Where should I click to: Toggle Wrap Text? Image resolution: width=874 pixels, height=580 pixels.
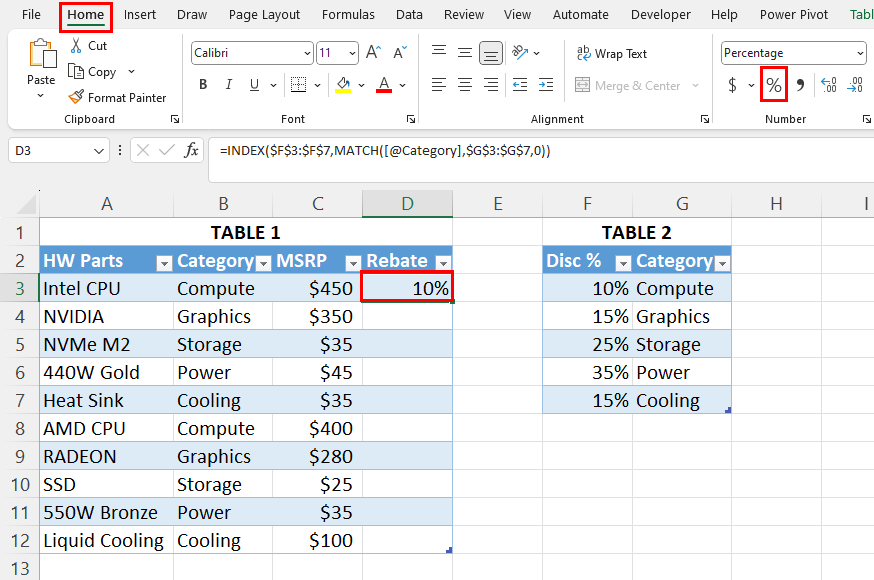tap(611, 53)
